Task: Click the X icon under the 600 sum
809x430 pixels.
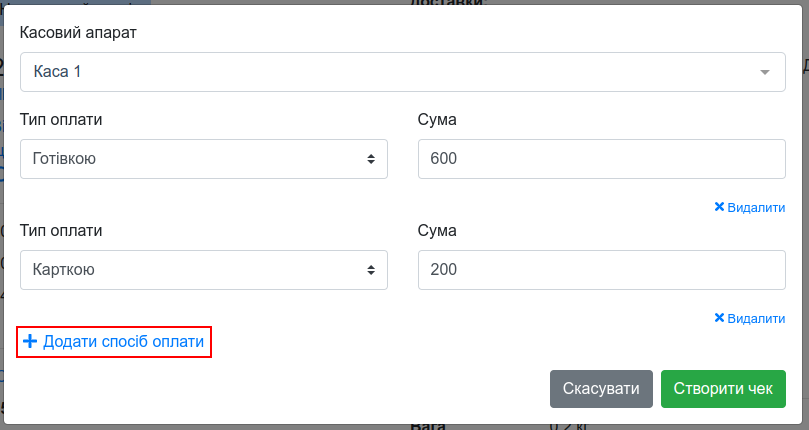Action: [x=719, y=207]
